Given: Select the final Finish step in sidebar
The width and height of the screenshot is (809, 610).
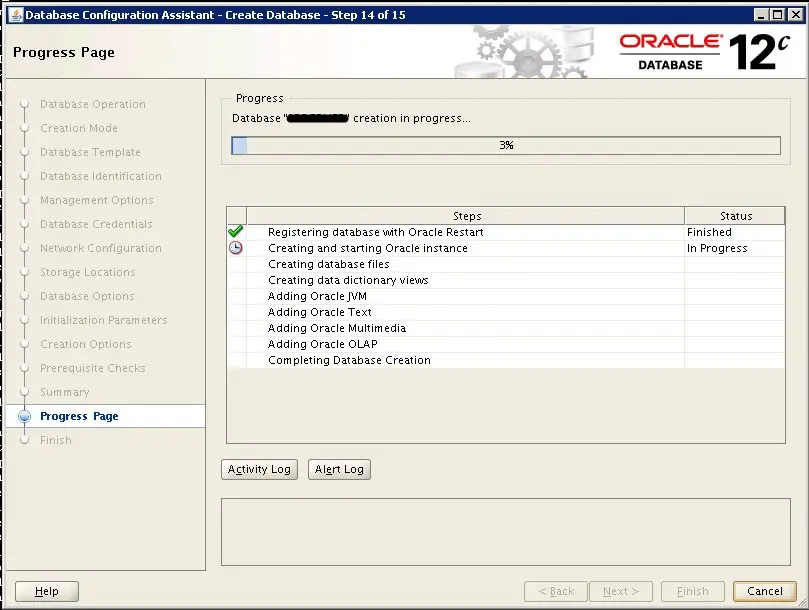Looking at the screenshot, I should (x=56, y=440).
